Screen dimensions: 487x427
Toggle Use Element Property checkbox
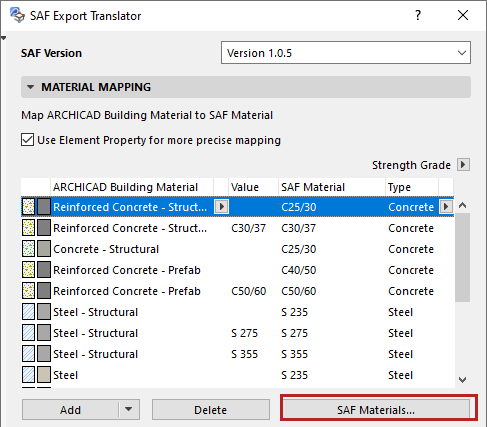tap(27, 140)
